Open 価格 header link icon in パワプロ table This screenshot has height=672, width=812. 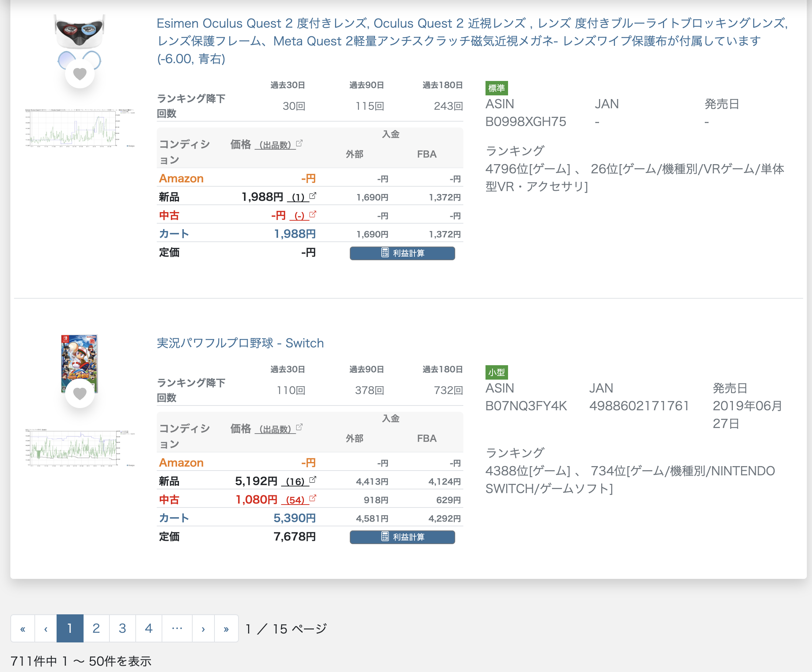pos(299,427)
